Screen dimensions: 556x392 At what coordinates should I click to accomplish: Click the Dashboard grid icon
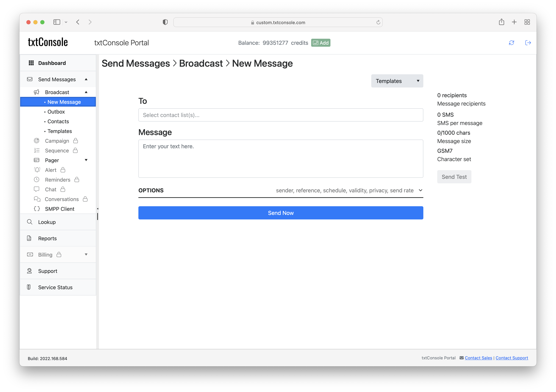[x=31, y=63]
